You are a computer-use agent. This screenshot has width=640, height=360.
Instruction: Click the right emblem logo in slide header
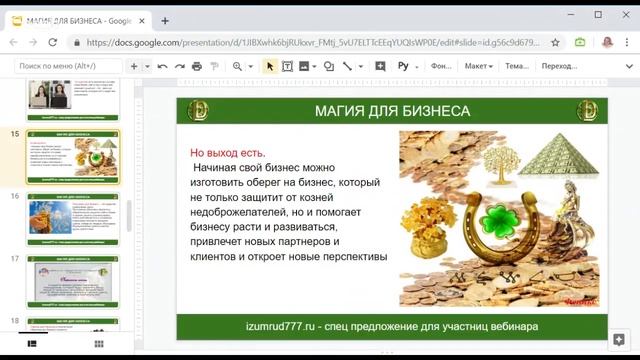click(x=587, y=111)
